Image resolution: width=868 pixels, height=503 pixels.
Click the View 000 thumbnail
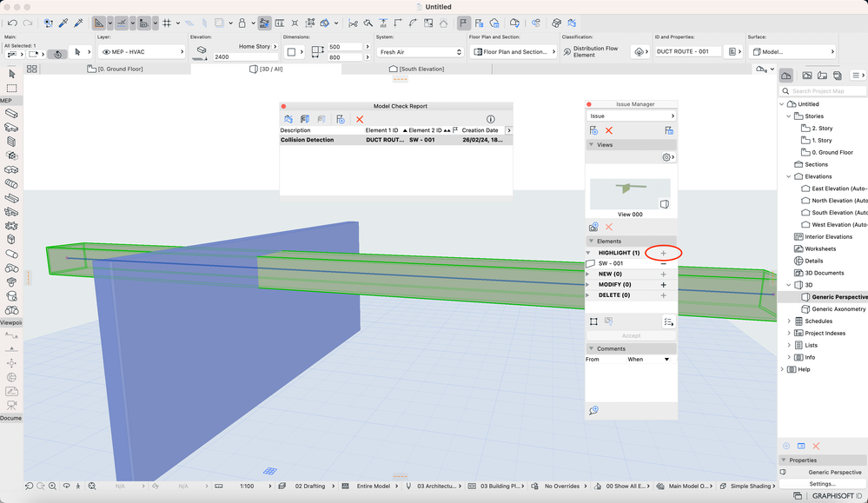click(x=630, y=194)
